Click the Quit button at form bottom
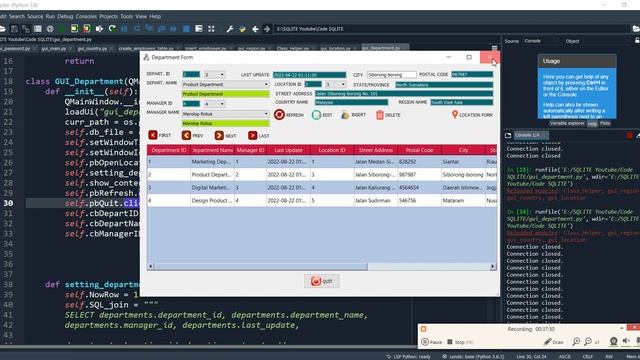Screen dimensions: 640x360 pos(322,281)
